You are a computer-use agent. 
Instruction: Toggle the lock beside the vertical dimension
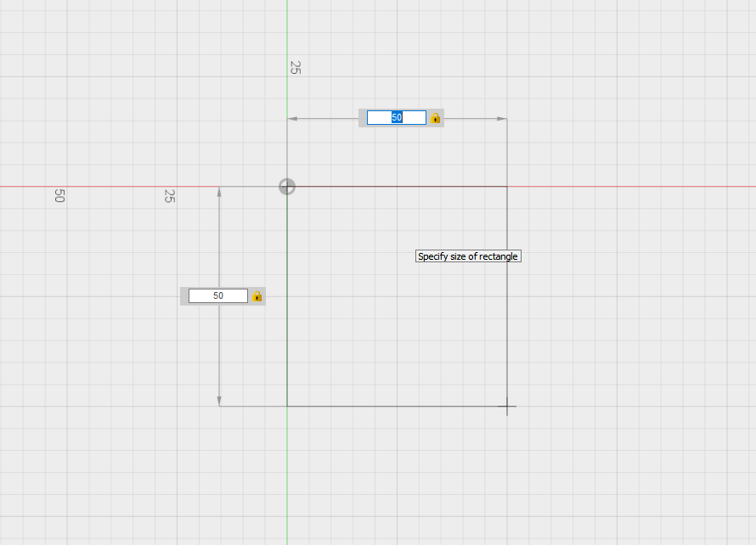tap(257, 296)
